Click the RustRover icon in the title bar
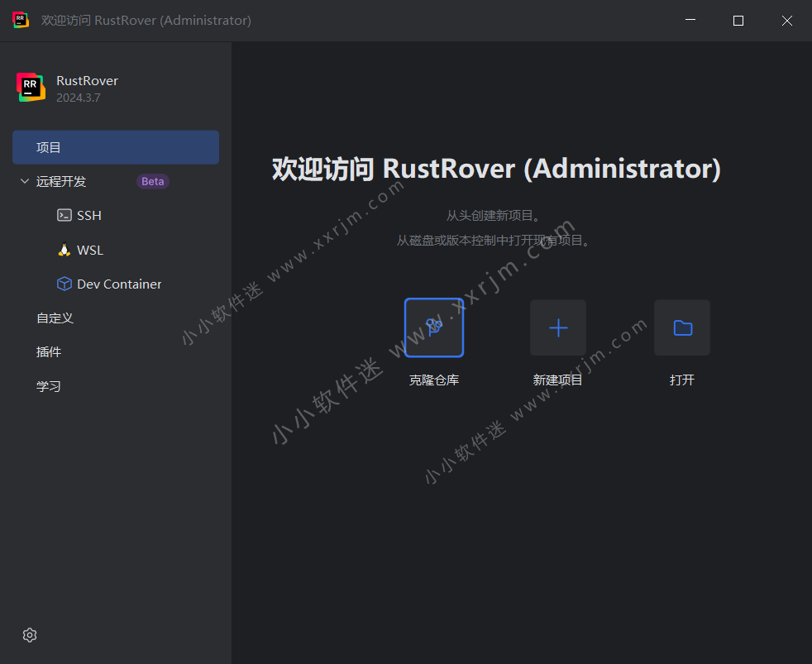Viewport: 812px width, 664px height. point(21,21)
